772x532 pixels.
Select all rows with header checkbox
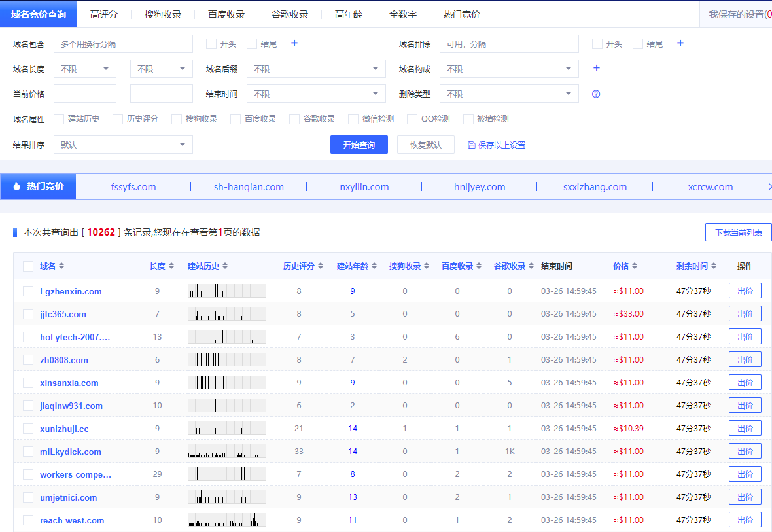(x=28, y=266)
